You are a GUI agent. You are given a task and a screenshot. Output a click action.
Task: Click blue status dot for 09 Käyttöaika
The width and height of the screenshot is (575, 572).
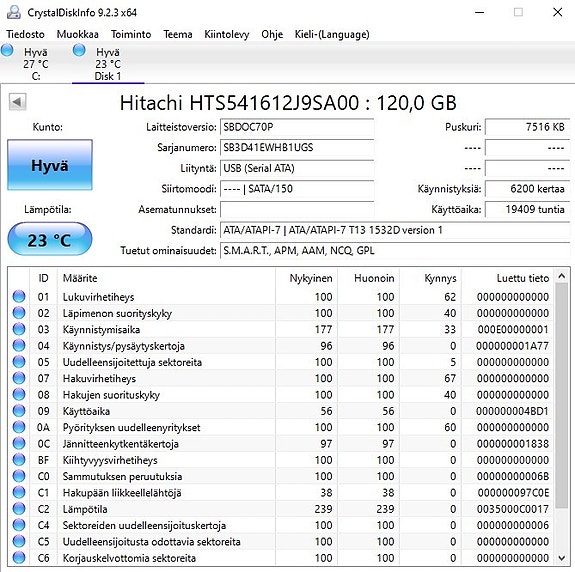pos(19,411)
